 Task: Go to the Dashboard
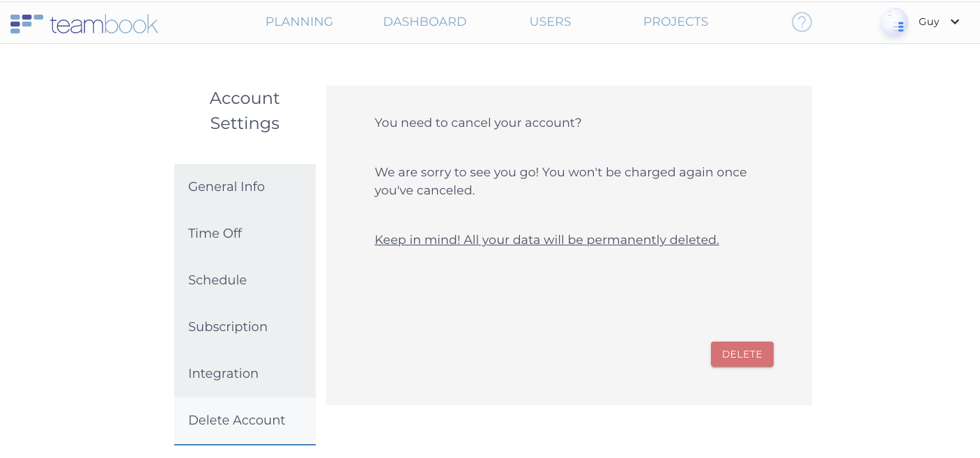point(424,22)
